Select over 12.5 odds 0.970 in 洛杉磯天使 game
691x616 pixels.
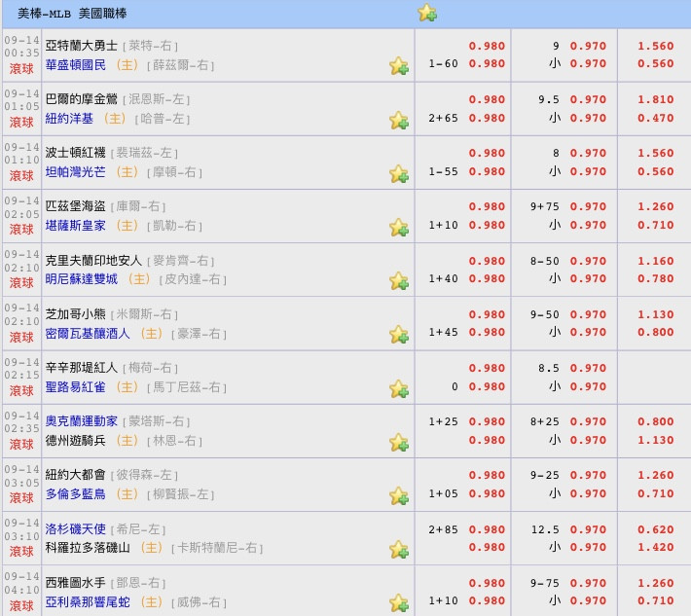[x=588, y=529]
